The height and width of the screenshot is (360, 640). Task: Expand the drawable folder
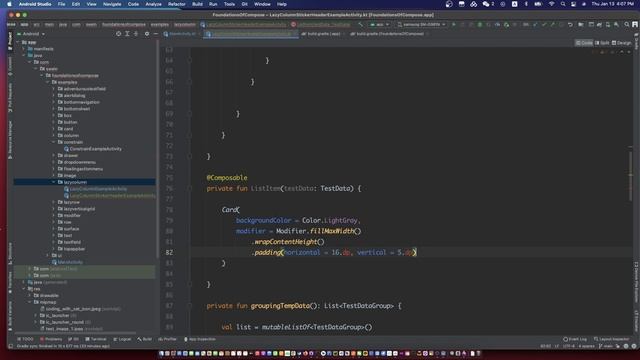click(x=30, y=296)
